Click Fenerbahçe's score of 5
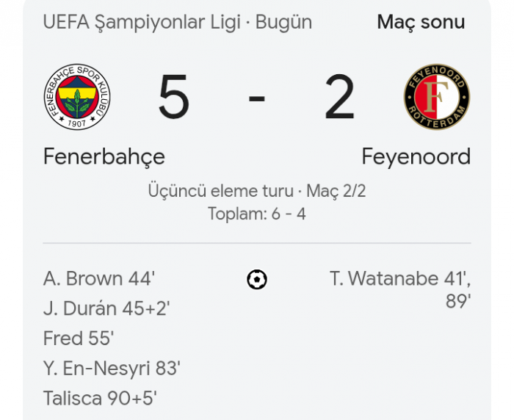The image size is (514, 420). click(x=174, y=98)
